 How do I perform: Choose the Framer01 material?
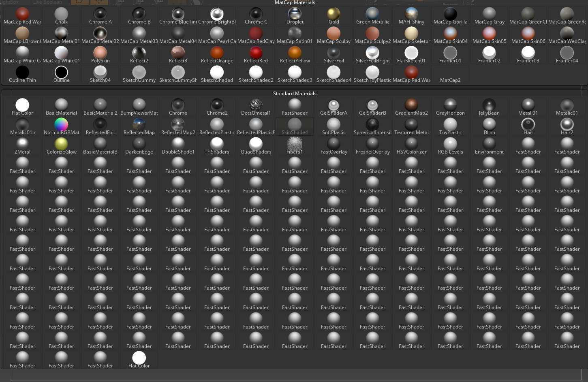pos(450,55)
